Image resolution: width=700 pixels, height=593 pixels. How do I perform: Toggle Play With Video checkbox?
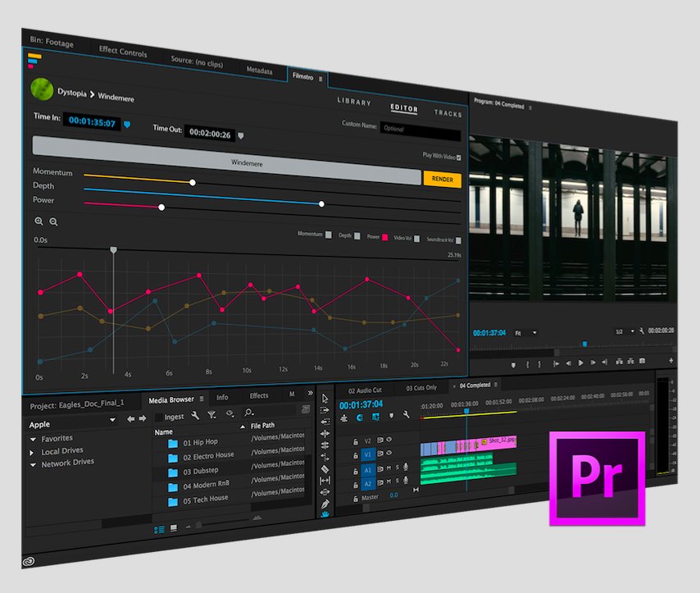(x=458, y=157)
